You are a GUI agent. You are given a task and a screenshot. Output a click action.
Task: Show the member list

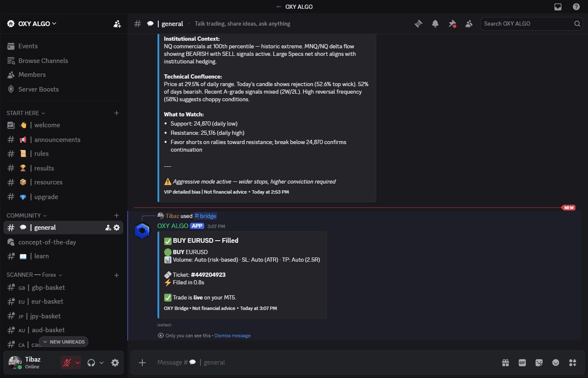(x=469, y=24)
